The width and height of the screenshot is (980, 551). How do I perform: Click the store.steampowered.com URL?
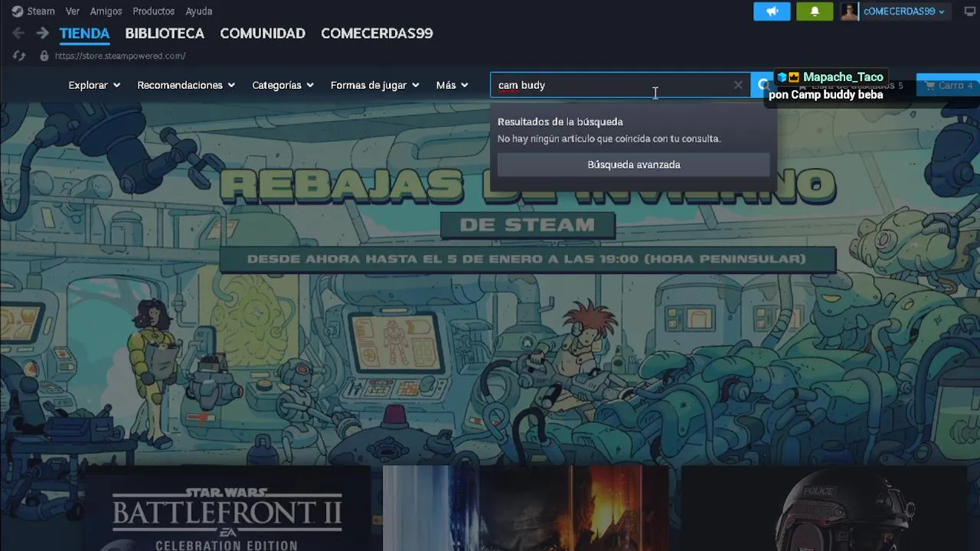[120, 56]
